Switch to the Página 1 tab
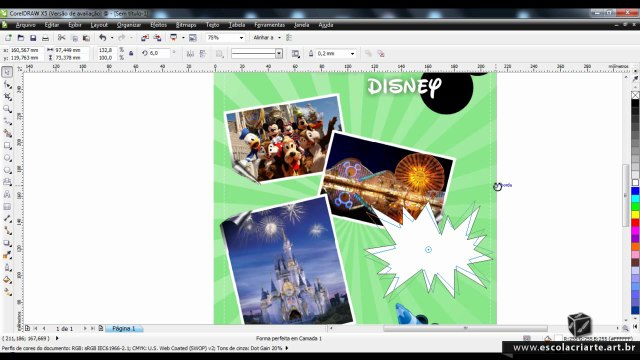The width and height of the screenshot is (640, 360). pyautogui.click(x=124, y=328)
